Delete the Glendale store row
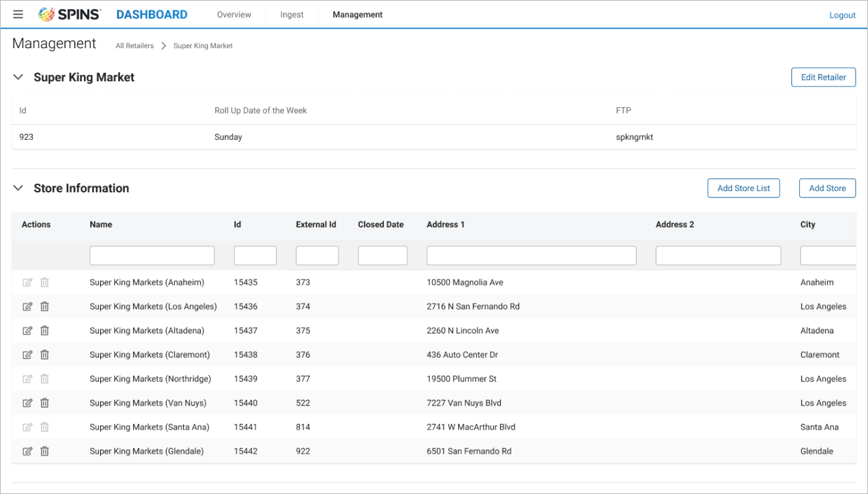The width and height of the screenshot is (868, 494). 45,451
